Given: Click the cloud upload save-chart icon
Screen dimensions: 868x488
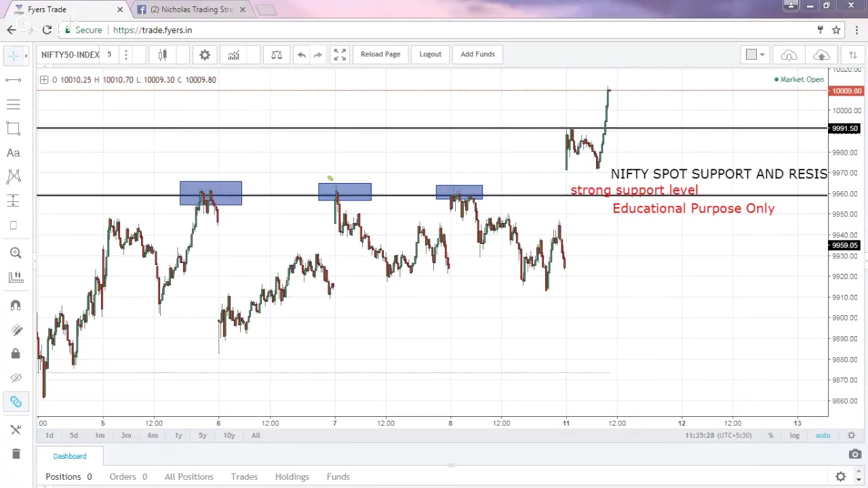Looking at the screenshot, I should [x=821, y=55].
